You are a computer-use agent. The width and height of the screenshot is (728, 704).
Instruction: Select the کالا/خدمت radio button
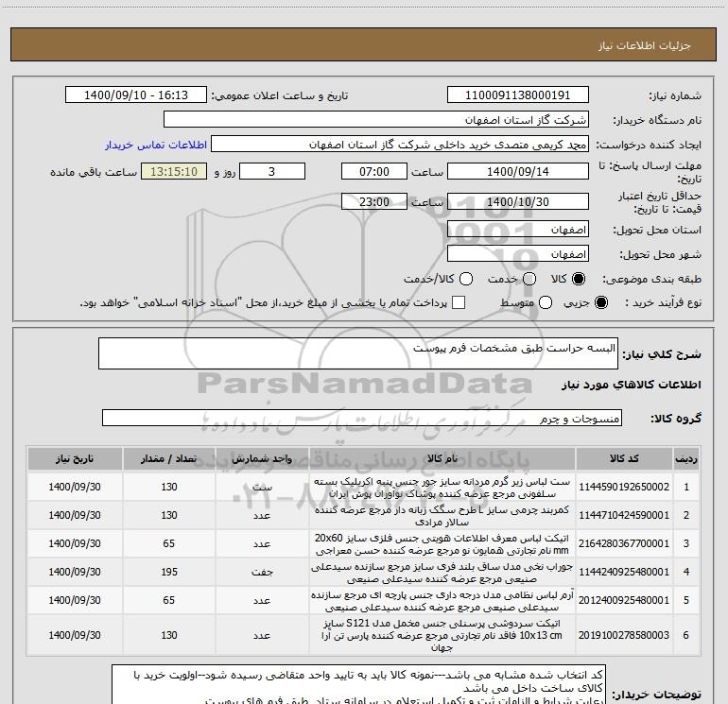(466, 279)
